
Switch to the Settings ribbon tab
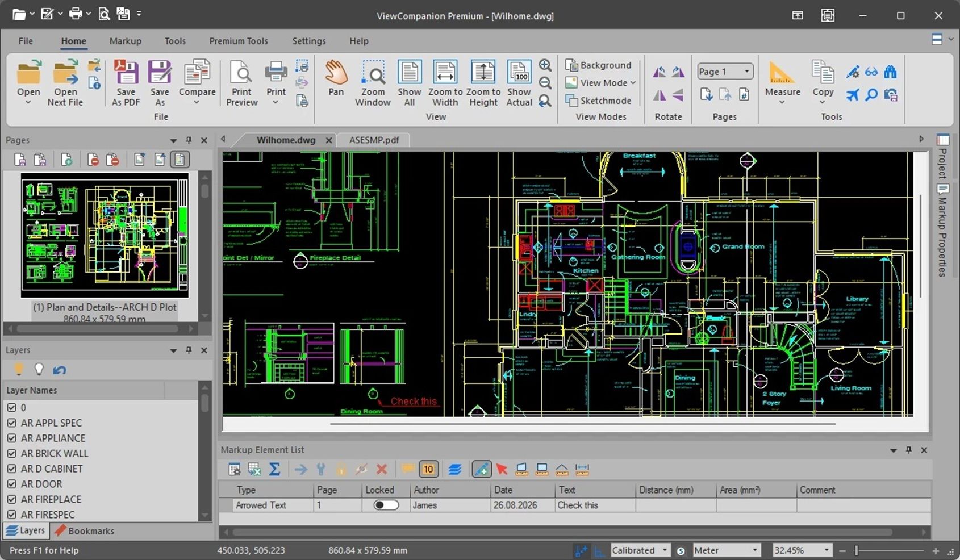point(308,41)
